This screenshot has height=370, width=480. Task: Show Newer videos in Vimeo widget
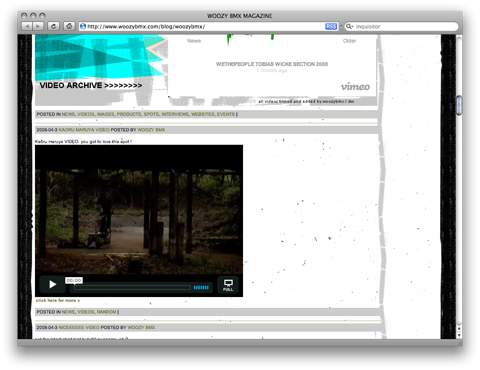[194, 41]
